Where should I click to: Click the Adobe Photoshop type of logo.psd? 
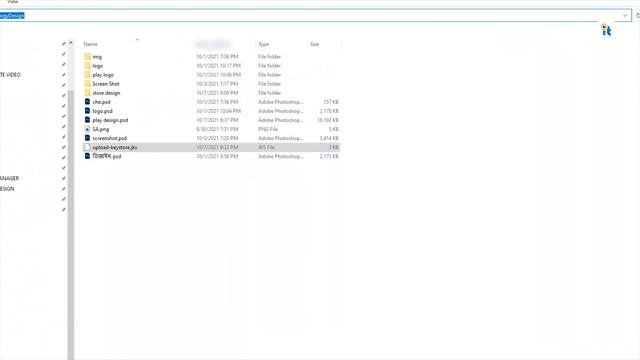click(281, 111)
